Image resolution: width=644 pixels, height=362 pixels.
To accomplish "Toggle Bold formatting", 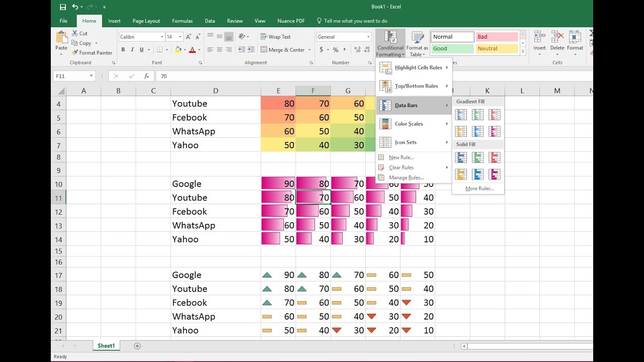I will point(123,50).
